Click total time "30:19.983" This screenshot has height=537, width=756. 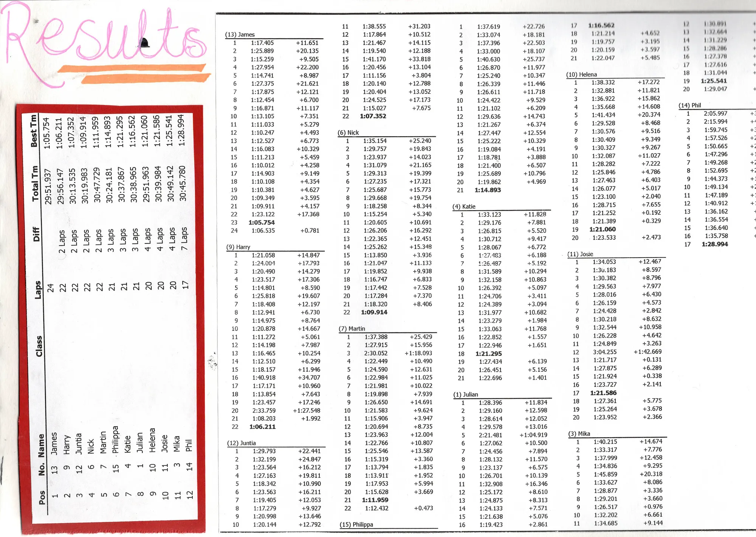(85, 186)
